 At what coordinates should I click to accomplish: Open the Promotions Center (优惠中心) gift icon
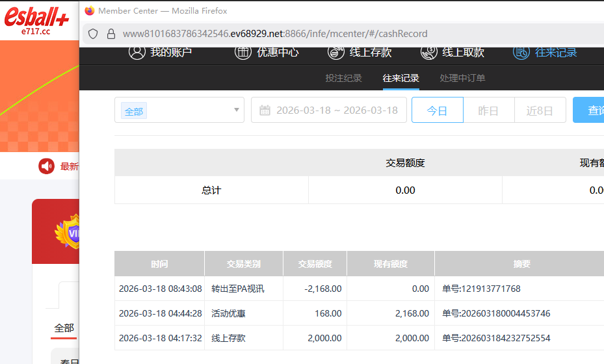243,52
